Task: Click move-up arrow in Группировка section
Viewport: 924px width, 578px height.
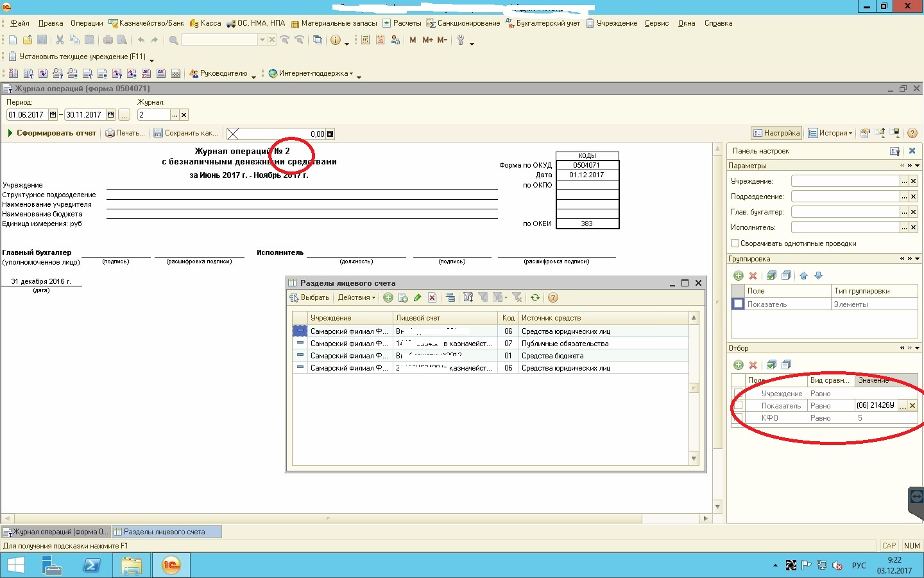Action: point(803,276)
